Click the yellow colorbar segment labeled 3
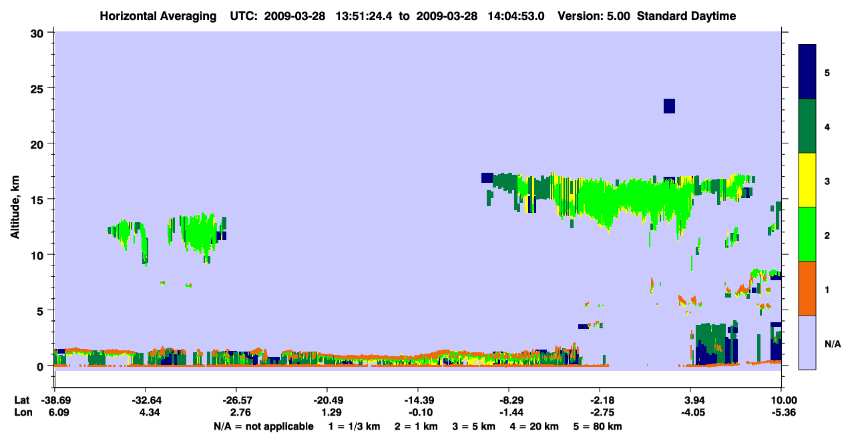 pos(807,180)
